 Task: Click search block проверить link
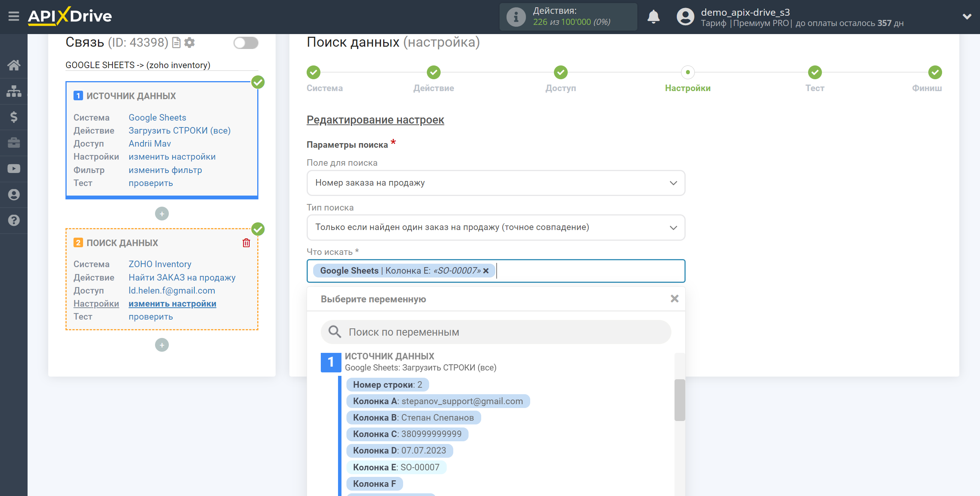tap(151, 317)
